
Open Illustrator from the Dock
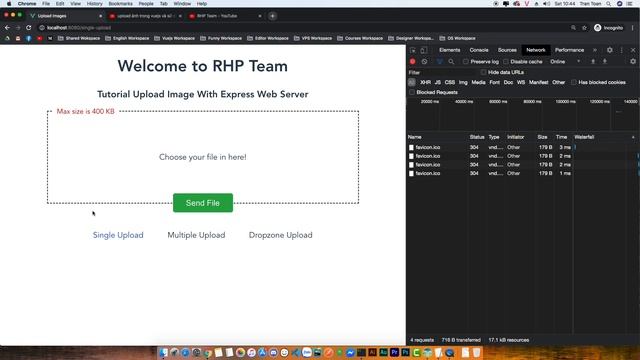(x=372, y=352)
